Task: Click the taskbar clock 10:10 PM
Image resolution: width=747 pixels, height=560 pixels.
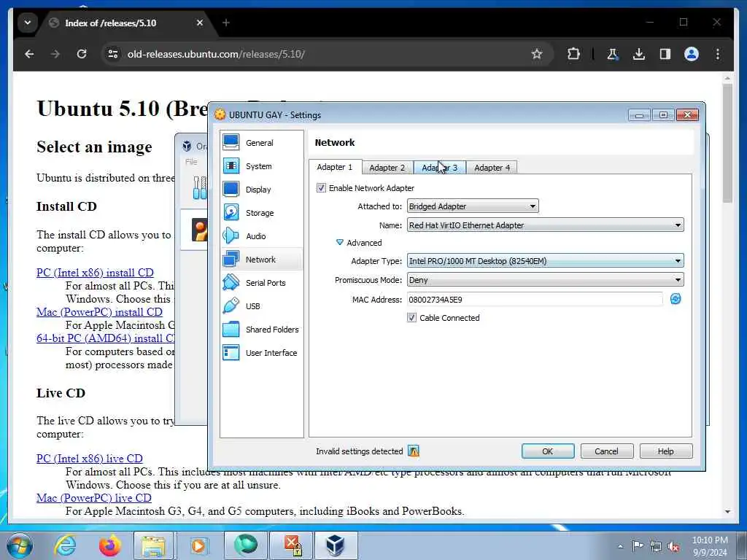Action: [710, 540]
